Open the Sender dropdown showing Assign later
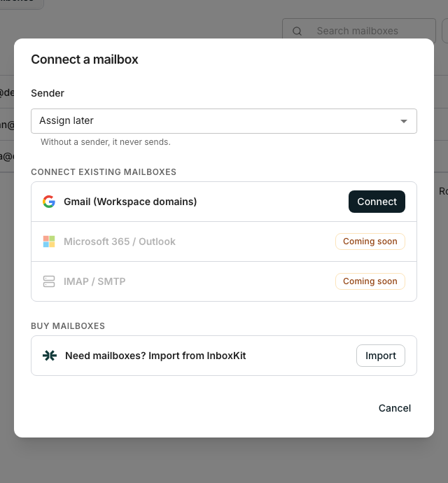448x483 pixels. (x=224, y=121)
